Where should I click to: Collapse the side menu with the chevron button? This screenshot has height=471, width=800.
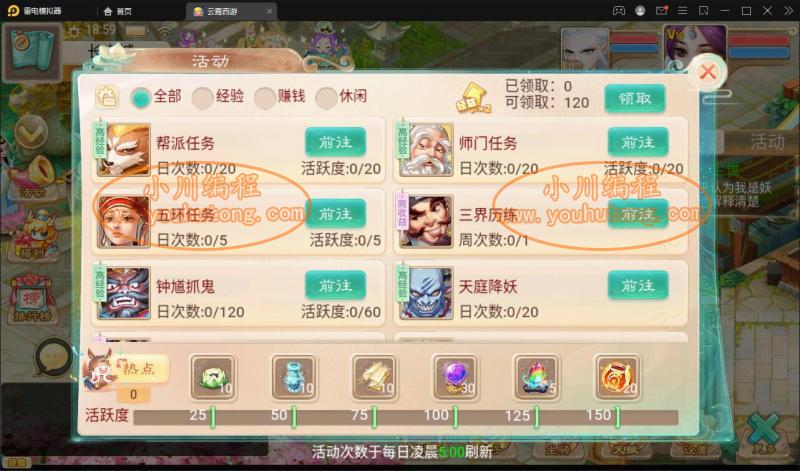(x=31, y=132)
